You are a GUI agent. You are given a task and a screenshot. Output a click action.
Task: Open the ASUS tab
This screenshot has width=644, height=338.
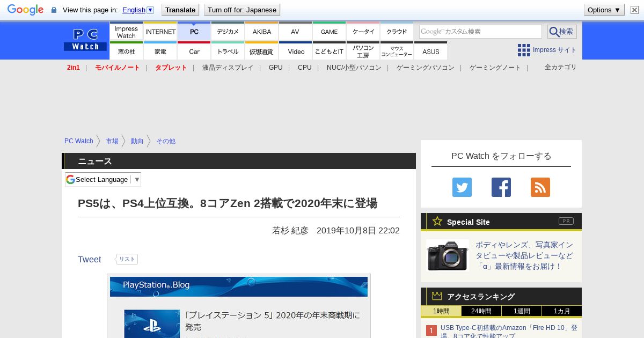pos(430,51)
